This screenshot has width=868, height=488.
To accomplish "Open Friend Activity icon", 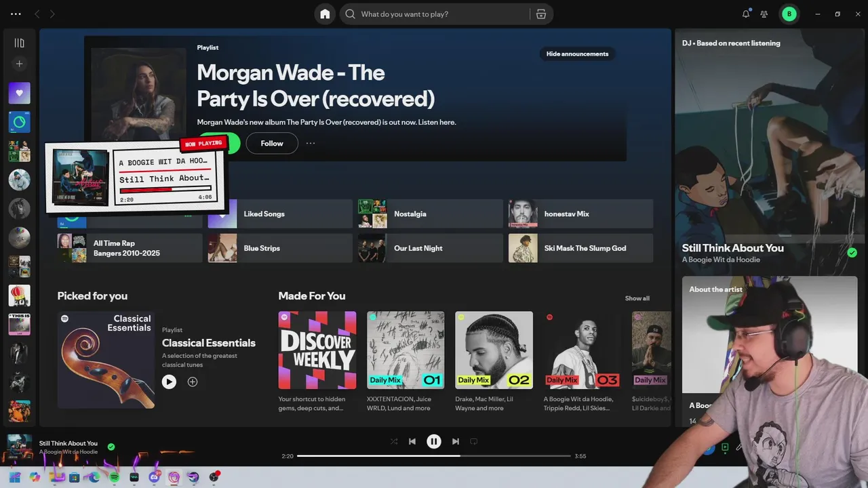I will (764, 14).
